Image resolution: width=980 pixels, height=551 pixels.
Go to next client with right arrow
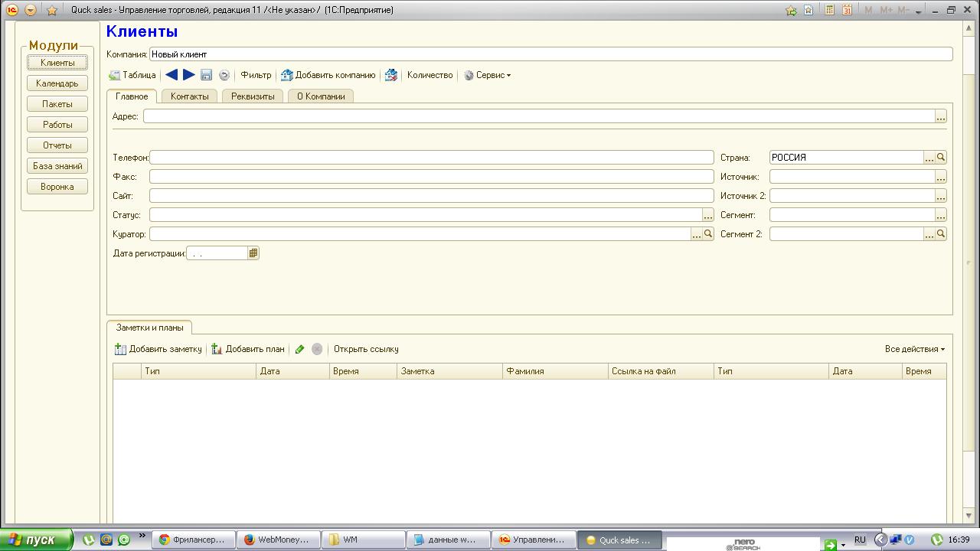pyautogui.click(x=188, y=75)
